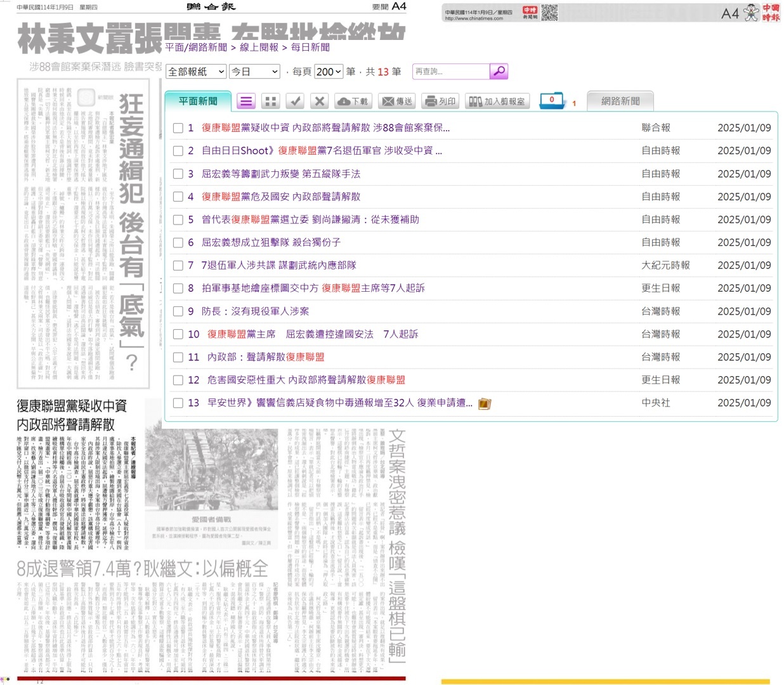Select checkbox of article 3 屈宏義等籌劃武力叛變
This screenshot has height=685, width=784.
coord(178,174)
